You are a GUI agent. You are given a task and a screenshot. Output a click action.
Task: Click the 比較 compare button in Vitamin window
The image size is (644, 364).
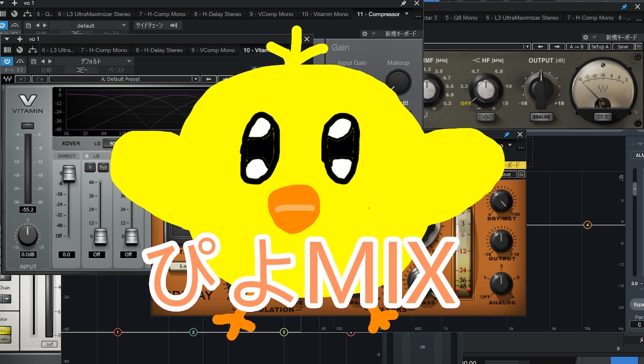[x=46, y=70]
